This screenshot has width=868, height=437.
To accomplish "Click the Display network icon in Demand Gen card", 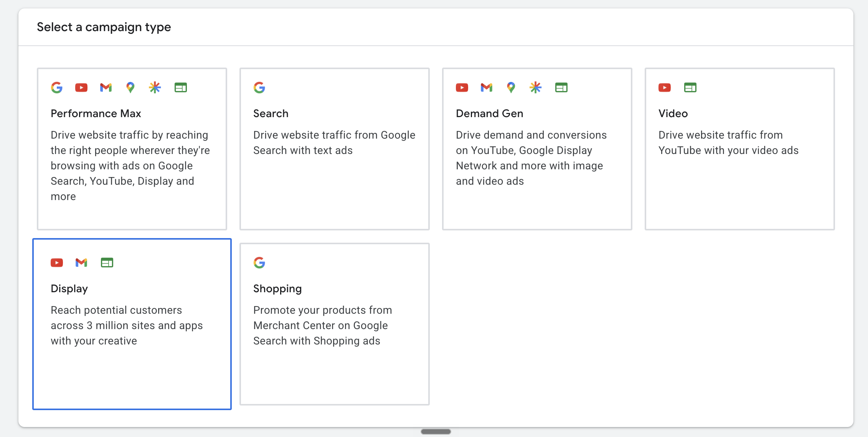I will click(x=561, y=88).
